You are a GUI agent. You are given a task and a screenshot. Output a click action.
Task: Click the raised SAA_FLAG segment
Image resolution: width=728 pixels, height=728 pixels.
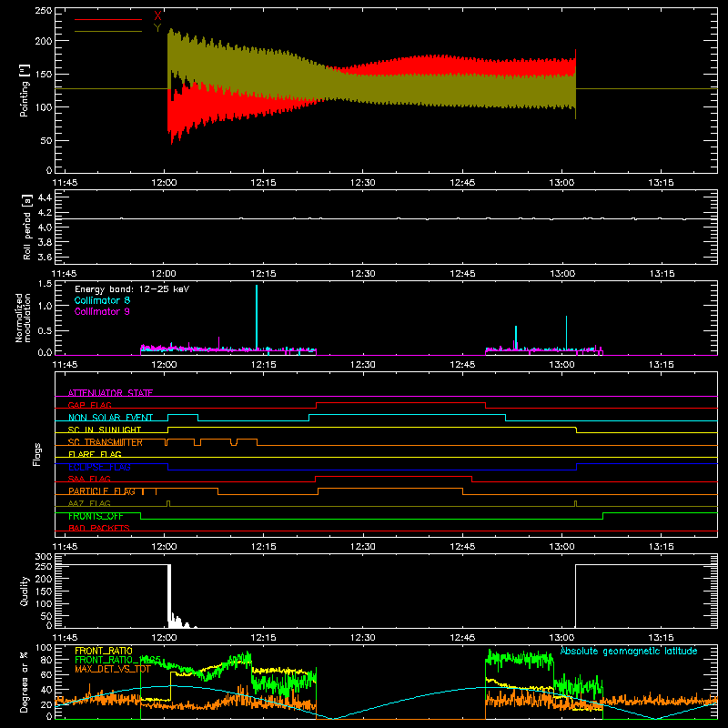click(393, 476)
